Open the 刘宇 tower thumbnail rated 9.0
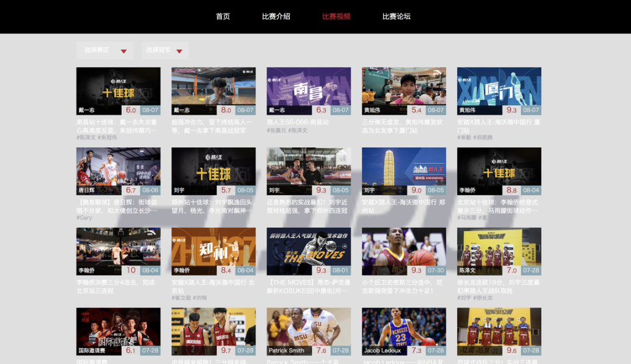631x364 pixels. click(404, 171)
